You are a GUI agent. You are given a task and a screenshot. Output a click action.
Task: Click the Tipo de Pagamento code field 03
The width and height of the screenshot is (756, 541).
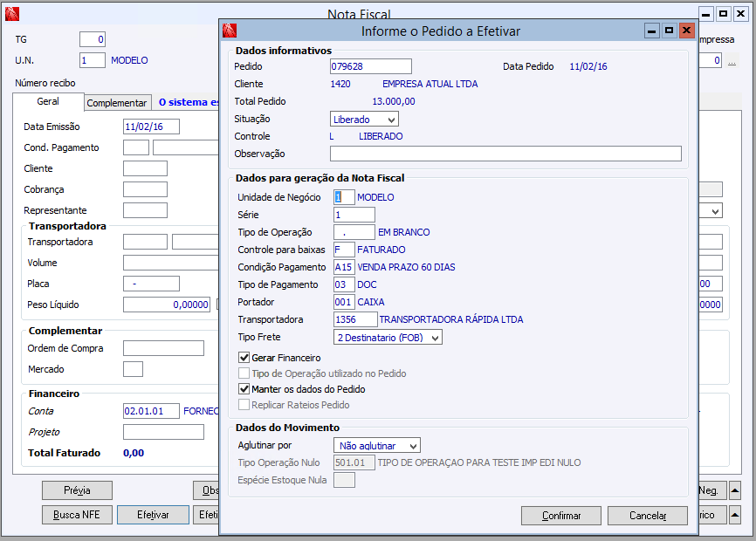pyautogui.click(x=344, y=284)
